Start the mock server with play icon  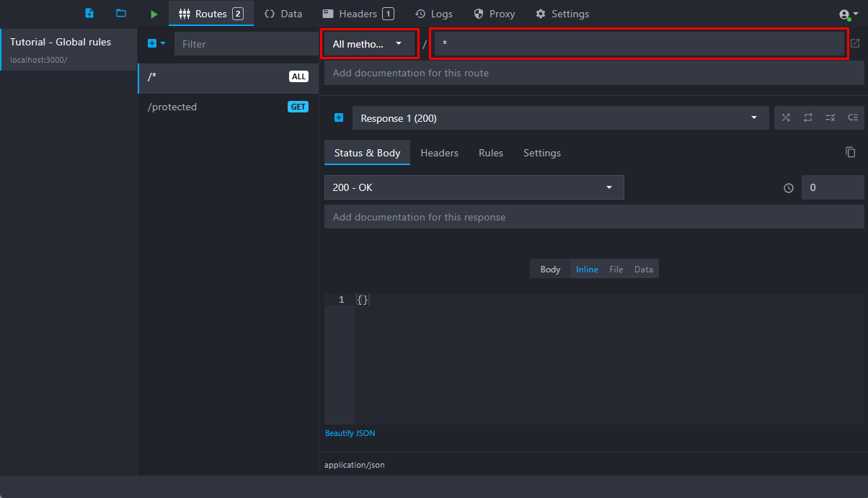(154, 14)
